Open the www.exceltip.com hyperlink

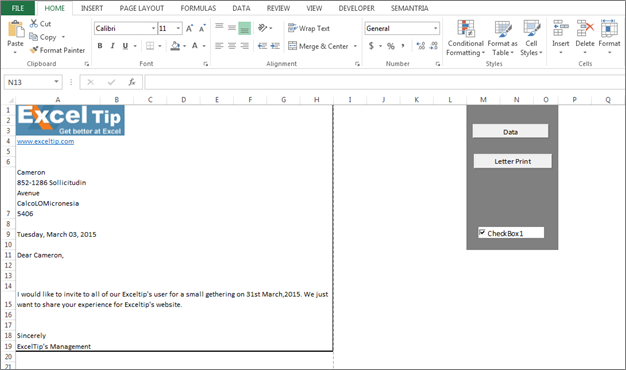[x=45, y=141]
